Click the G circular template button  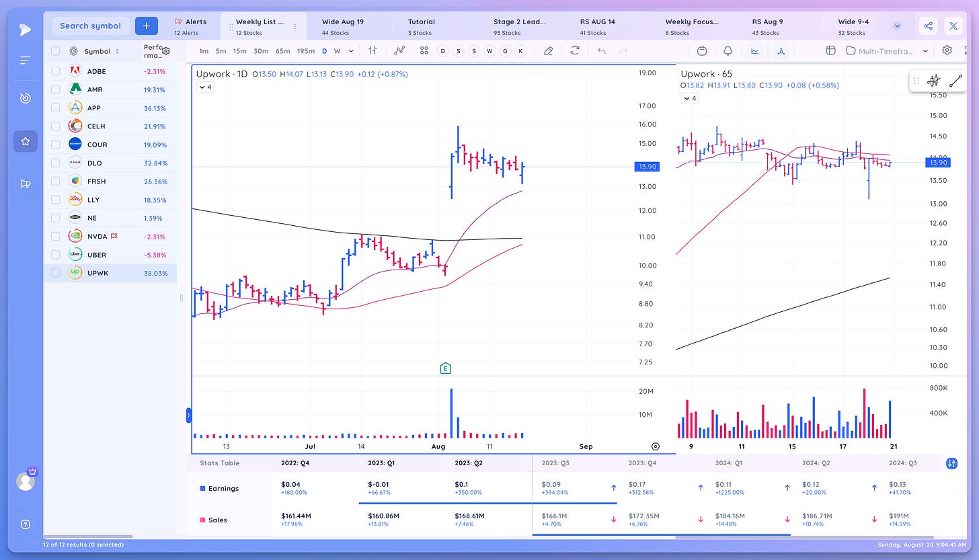(505, 51)
